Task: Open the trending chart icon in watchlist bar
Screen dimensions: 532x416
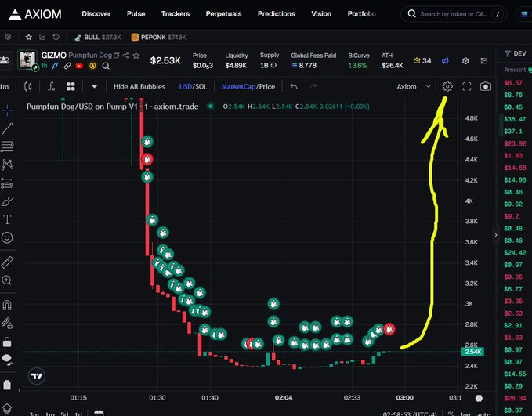Action: tap(42, 37)
